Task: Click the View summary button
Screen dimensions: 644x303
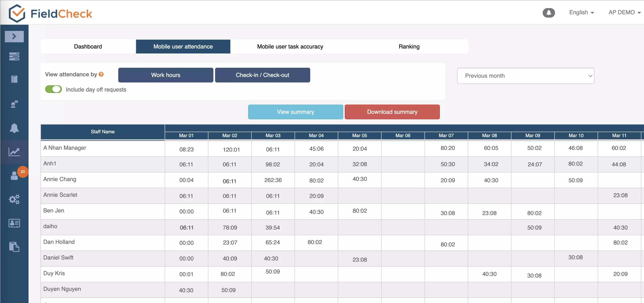Action: [x=296, y=111]
